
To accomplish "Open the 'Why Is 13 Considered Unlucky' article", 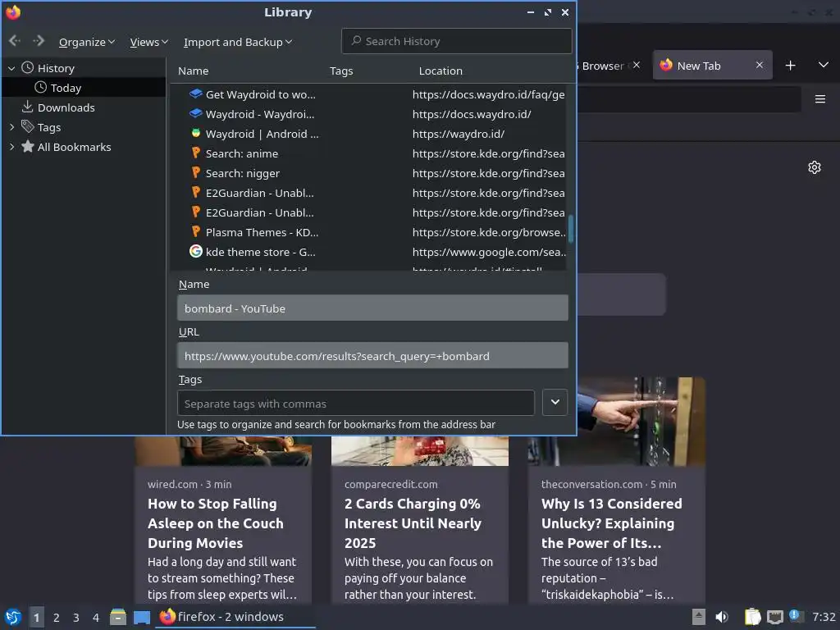I will pyautogui.click(x=612, y=523).
